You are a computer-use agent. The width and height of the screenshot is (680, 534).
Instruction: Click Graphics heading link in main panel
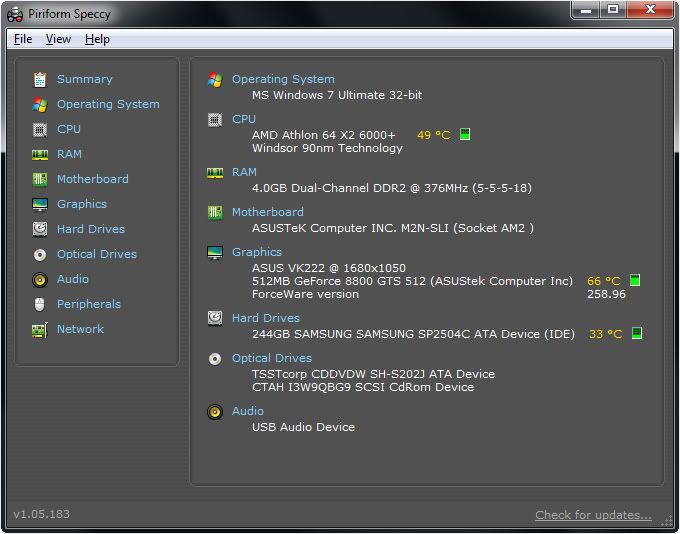coord(257,252)
